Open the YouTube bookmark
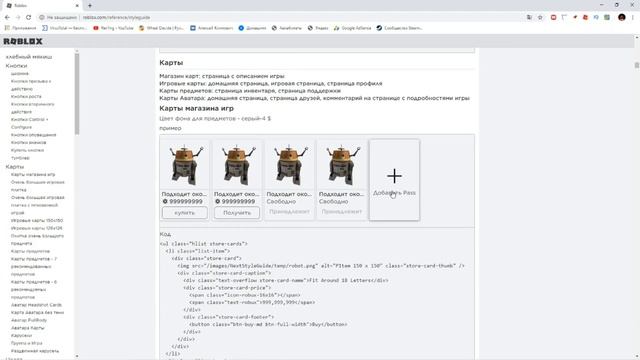This screenshot has height=360, width=640. click(113, 28)
